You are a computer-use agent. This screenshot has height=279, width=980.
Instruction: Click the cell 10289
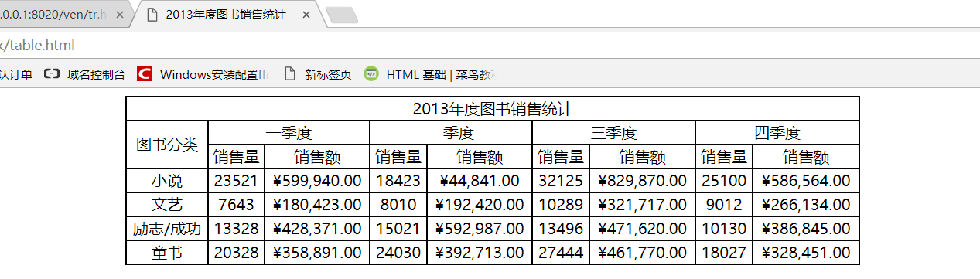point(562,205)
